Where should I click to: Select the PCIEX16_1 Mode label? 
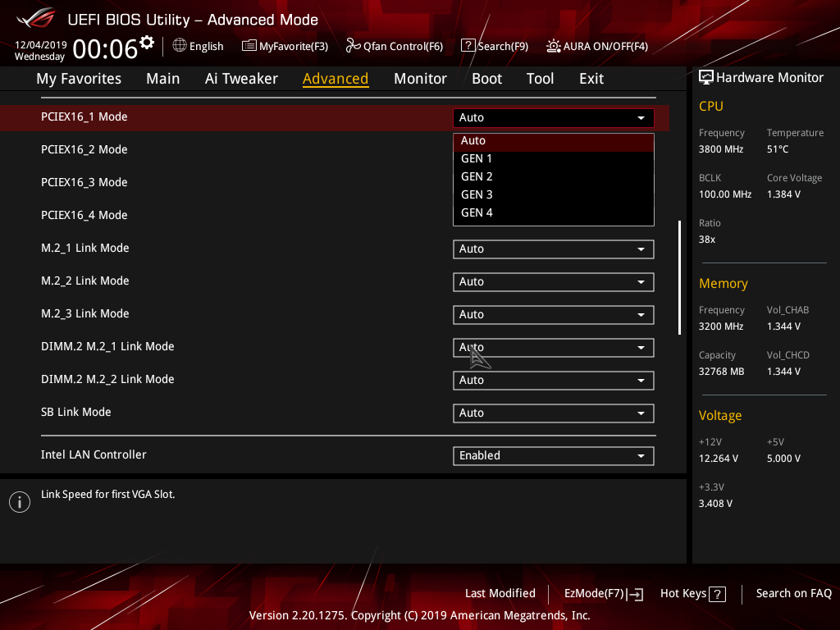point(84,116)
